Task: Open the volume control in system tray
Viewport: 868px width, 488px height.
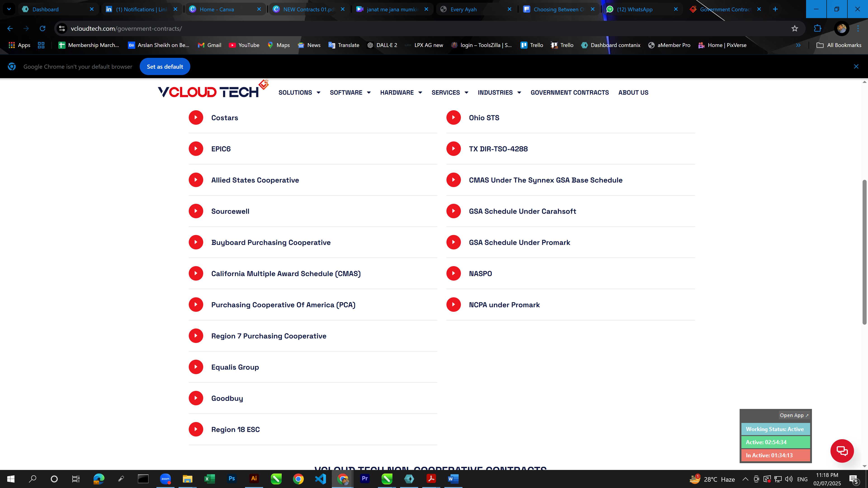Action: (x=788, y=479)
